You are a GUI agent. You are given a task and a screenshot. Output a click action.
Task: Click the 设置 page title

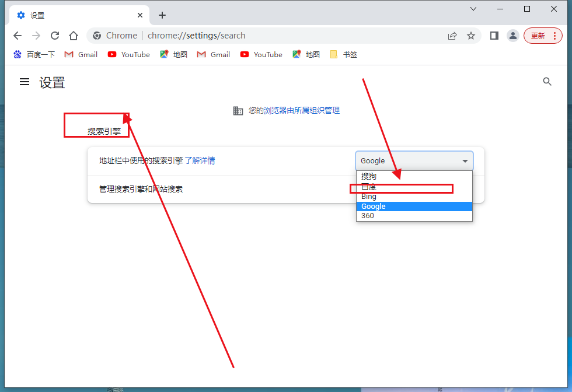coord(52,83)
